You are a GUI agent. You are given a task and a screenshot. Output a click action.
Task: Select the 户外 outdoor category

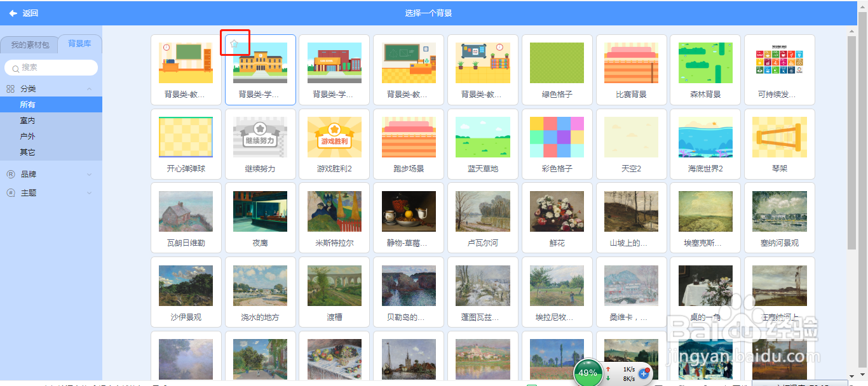pyautogui.click(x=51, y=136)
